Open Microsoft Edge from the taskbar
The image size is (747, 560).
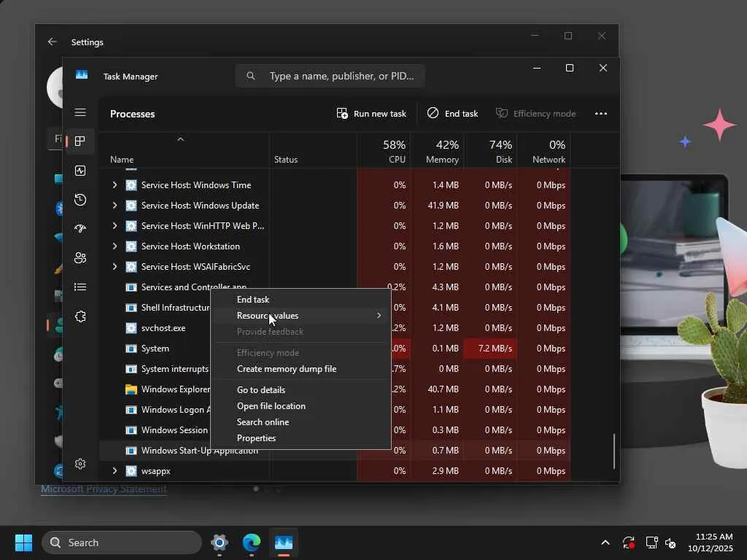[x=252, y=542]
